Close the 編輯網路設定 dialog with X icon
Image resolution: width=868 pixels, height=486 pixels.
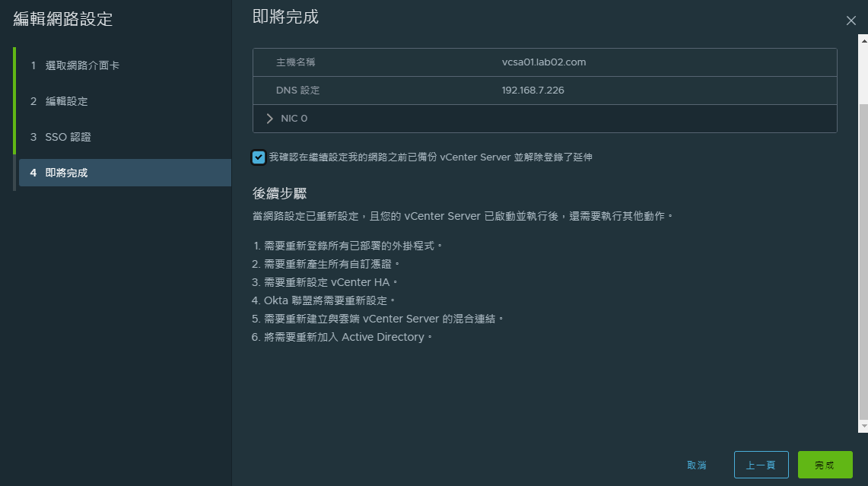851,21
